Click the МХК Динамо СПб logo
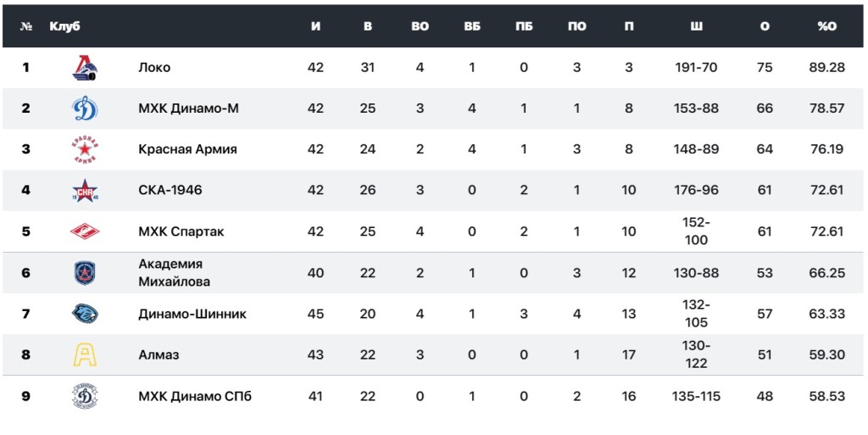This screenshot has width=868, height=435. [86, 396]
